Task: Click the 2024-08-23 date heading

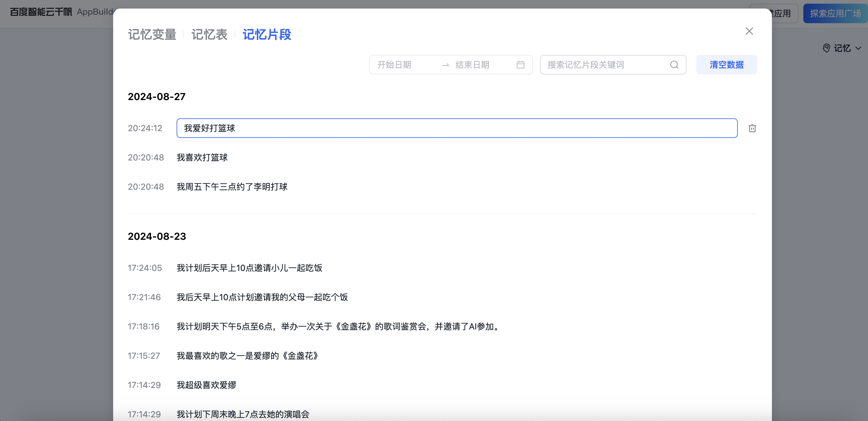Action: click(x=157, y=236)
